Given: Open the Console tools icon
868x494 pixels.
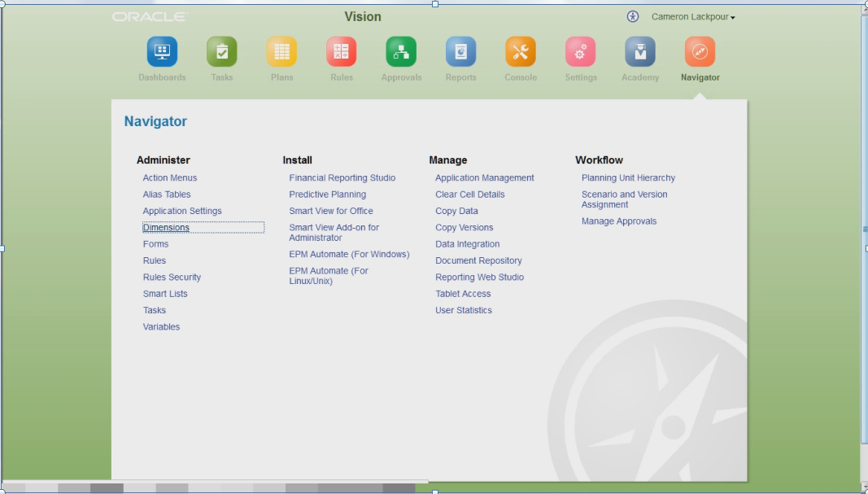Looking at the screenshot, I should click(521, 51).
